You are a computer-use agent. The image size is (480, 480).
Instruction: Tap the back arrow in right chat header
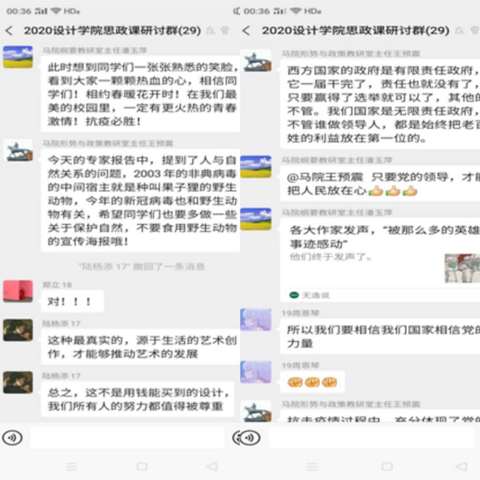coord(246,31)
